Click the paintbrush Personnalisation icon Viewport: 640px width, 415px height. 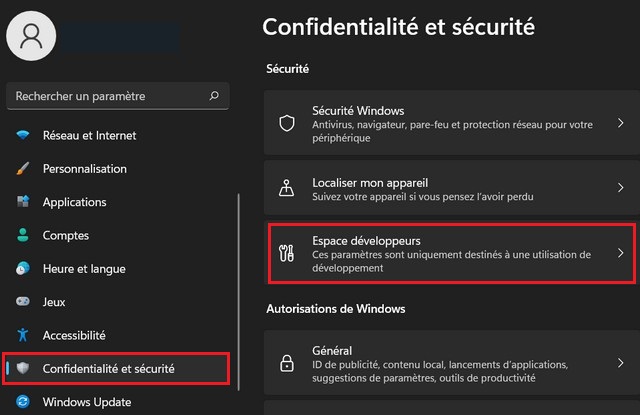23,169
